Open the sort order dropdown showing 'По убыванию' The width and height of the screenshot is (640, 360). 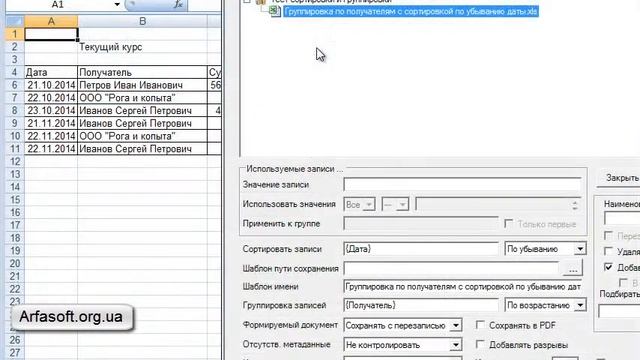pos(580,249)
